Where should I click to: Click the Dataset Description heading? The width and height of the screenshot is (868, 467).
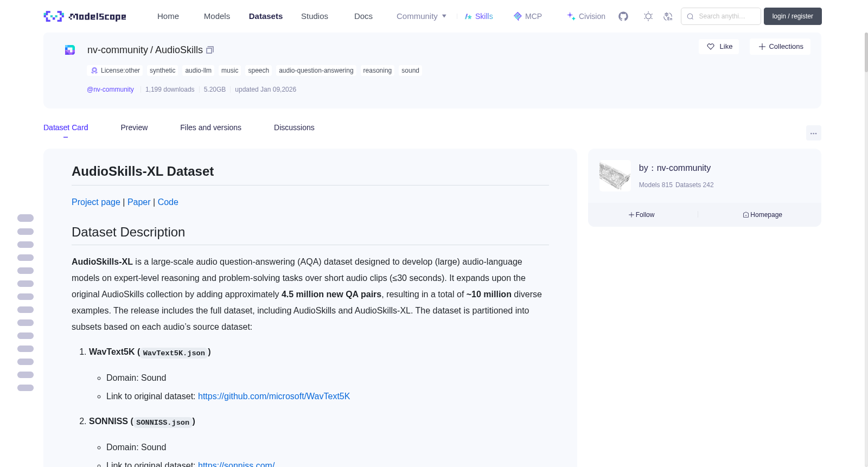pos(128,232)
